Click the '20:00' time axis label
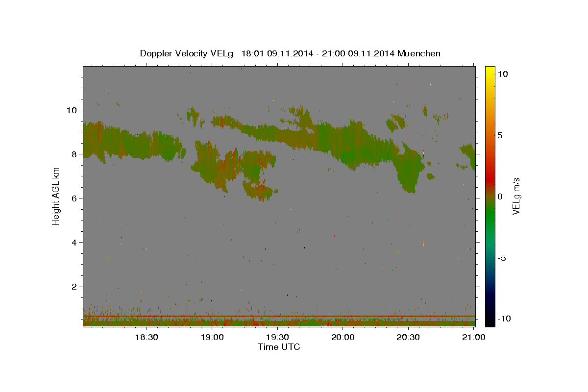 tap(343, 337)
